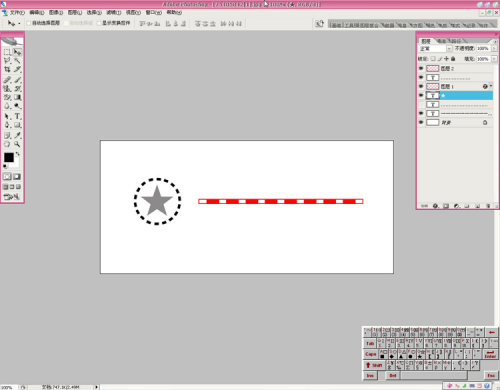Click the lock-all padlock icon in Layers panel
This screenshot has width=500, height=390.
click(453, 59)
